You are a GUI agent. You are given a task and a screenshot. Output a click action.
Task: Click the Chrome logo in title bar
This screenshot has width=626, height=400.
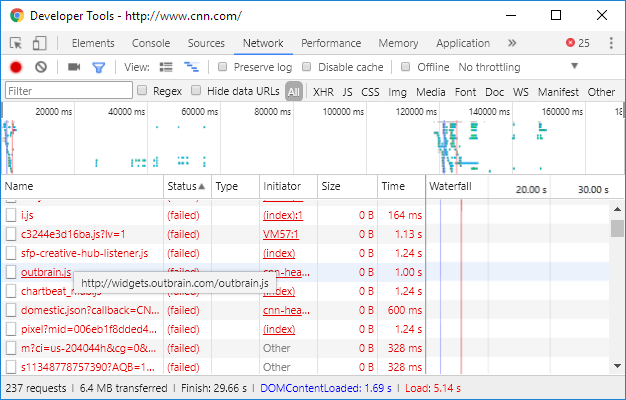(17, 16)
